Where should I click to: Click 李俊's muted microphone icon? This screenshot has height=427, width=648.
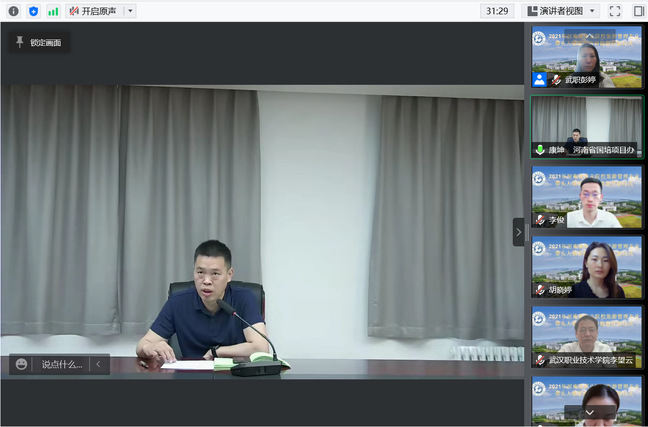click(540, 220)
